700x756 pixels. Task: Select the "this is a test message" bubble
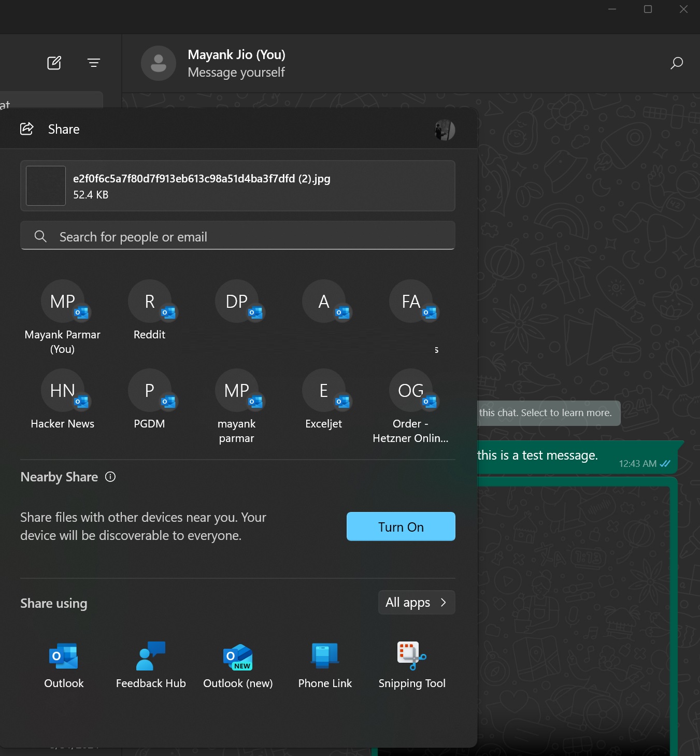click(x=577, y=457)
